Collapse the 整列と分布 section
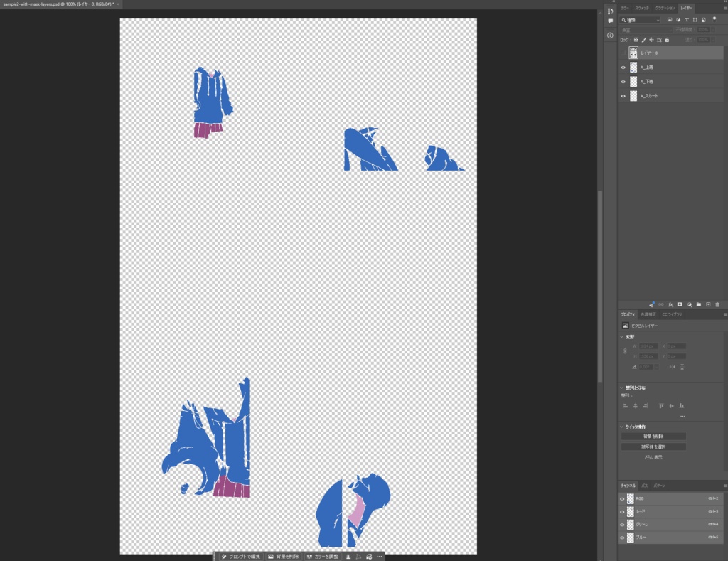728x561 pixels. 621,388
